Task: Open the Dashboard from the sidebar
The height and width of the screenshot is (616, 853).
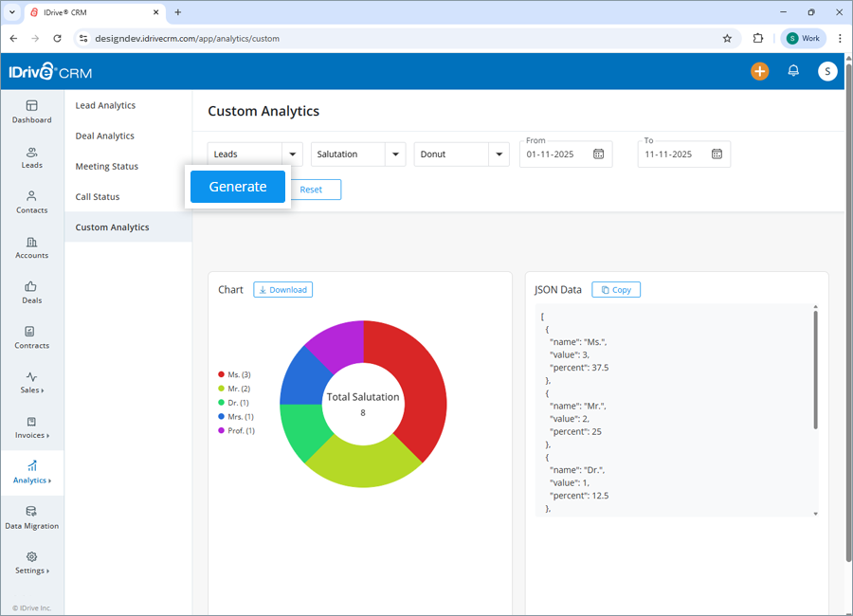Action: (x=31, y=113)
